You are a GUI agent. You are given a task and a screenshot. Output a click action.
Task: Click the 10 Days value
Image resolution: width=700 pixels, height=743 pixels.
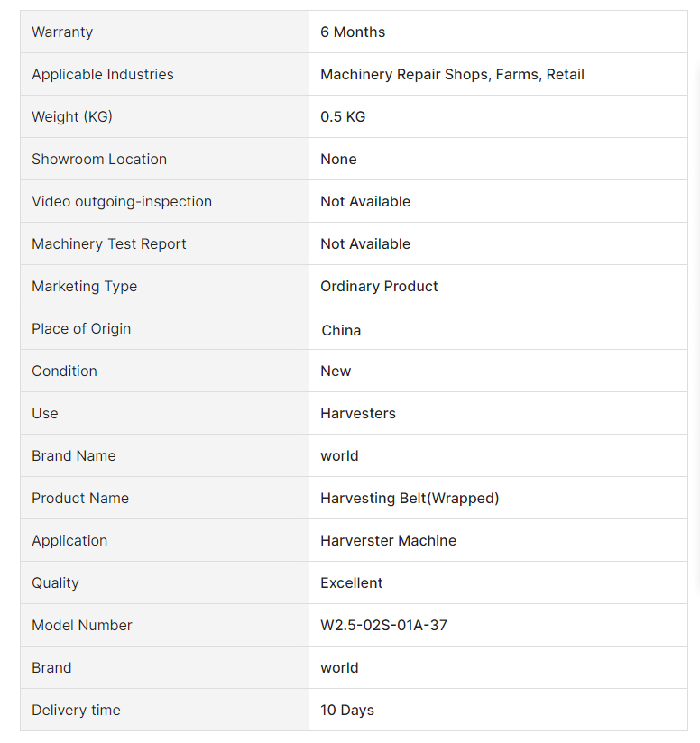click(347, 710)
